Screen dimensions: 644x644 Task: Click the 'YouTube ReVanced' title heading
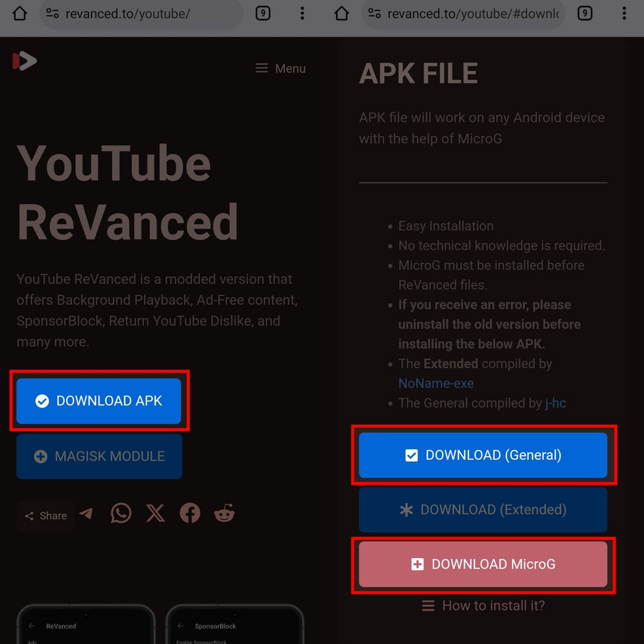coord(128,192)
